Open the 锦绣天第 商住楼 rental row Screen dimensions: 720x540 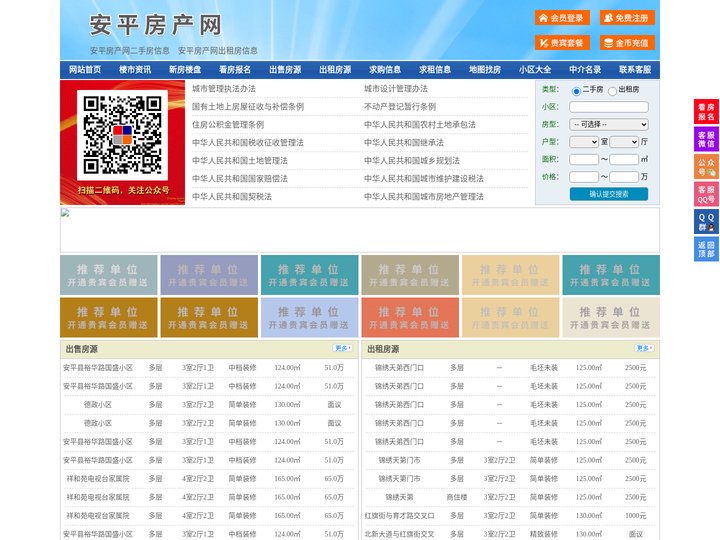pos(510,497)
